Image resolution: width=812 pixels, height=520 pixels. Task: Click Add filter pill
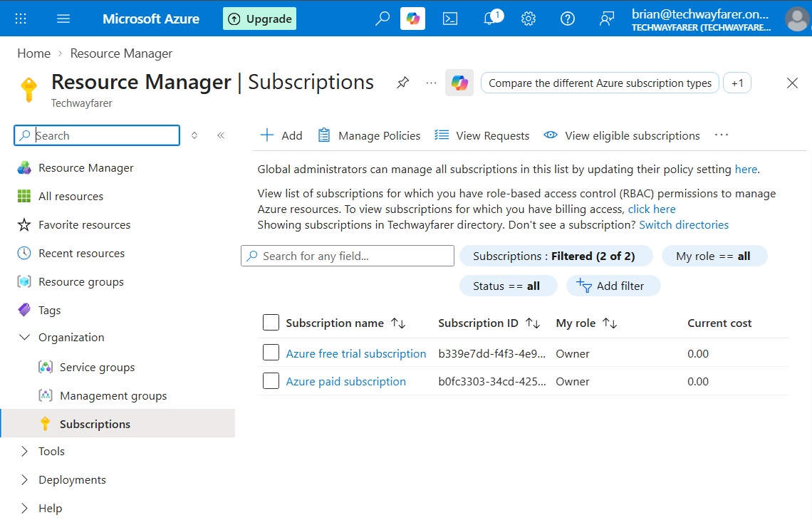(x=613, y=286)
